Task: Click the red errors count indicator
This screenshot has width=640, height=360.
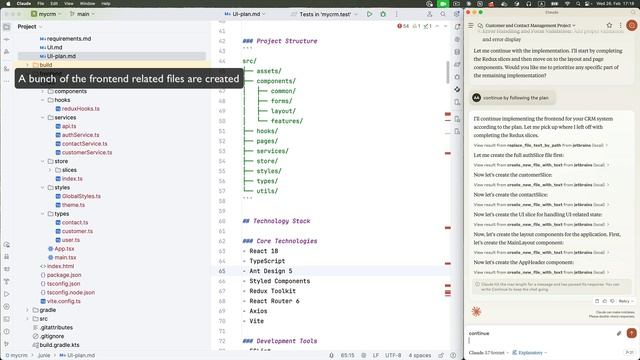Action: [403, 26]
